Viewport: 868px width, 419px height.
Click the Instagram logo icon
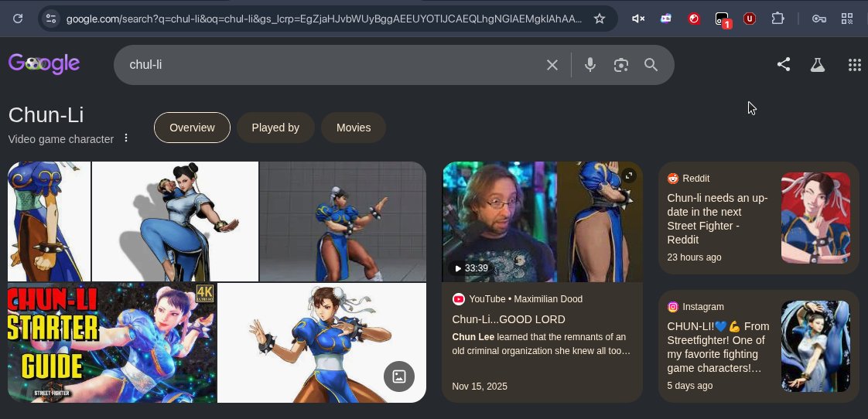[672, 307]
